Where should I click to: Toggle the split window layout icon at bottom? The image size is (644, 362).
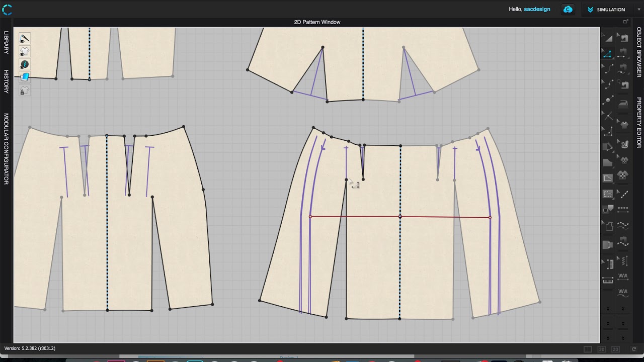pos(588,349)
